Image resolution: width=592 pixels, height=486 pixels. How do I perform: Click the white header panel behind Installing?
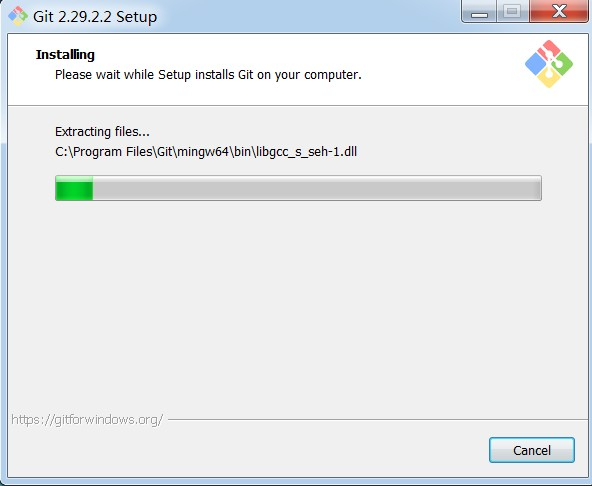pos(298,70)
